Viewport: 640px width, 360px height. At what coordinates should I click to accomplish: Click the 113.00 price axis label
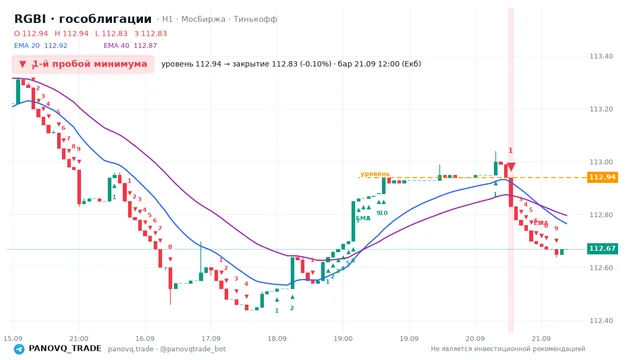[601, 162]
